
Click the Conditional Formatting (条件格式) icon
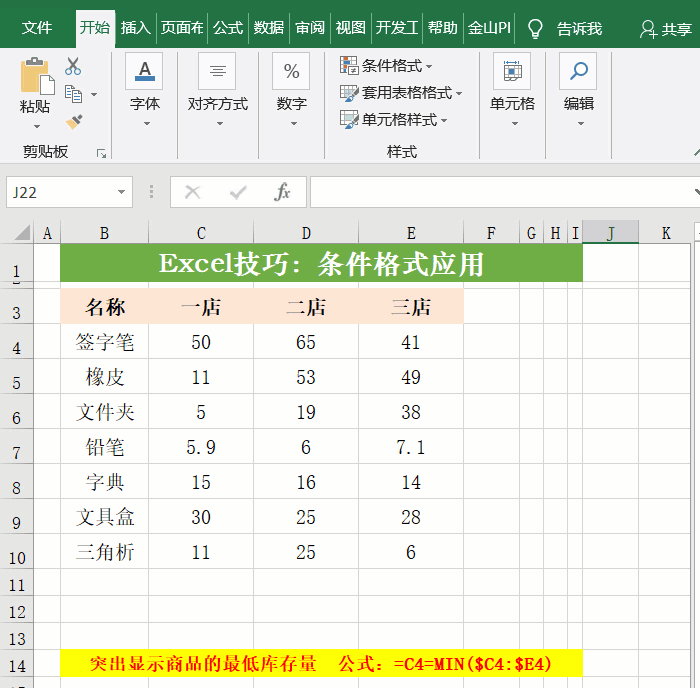349,65
